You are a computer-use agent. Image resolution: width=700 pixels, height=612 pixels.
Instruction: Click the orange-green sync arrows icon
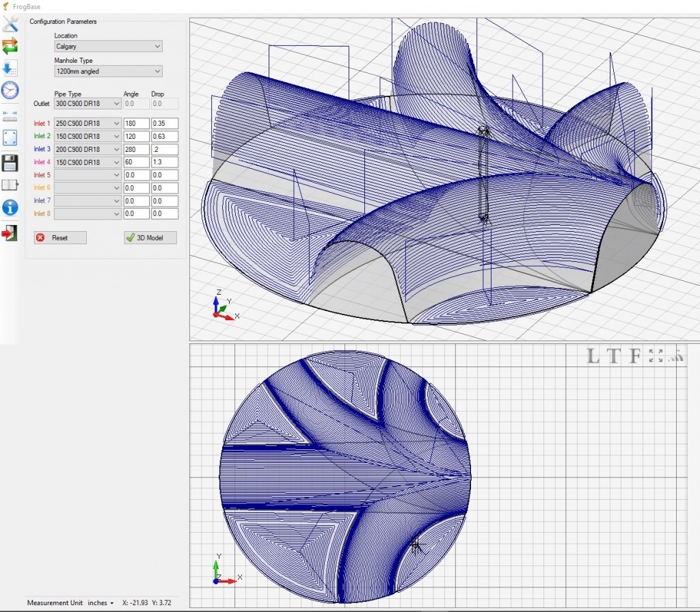coord(10,46)
